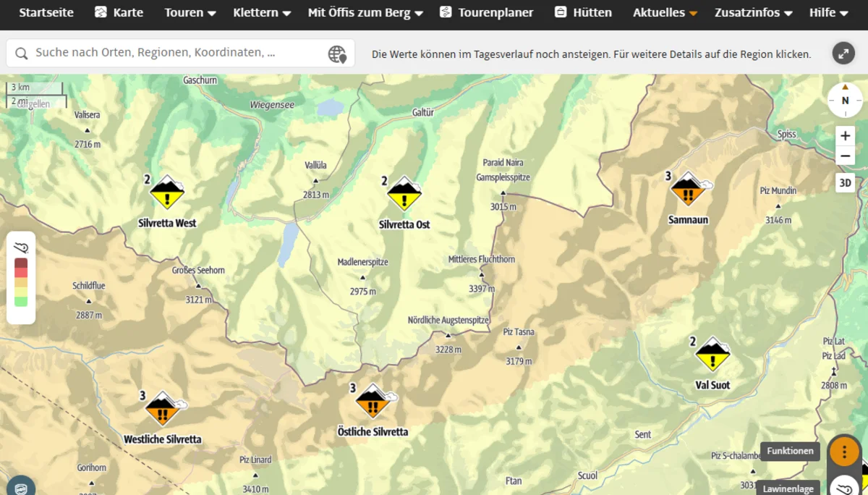Reset map orientation with the compass

845,101
